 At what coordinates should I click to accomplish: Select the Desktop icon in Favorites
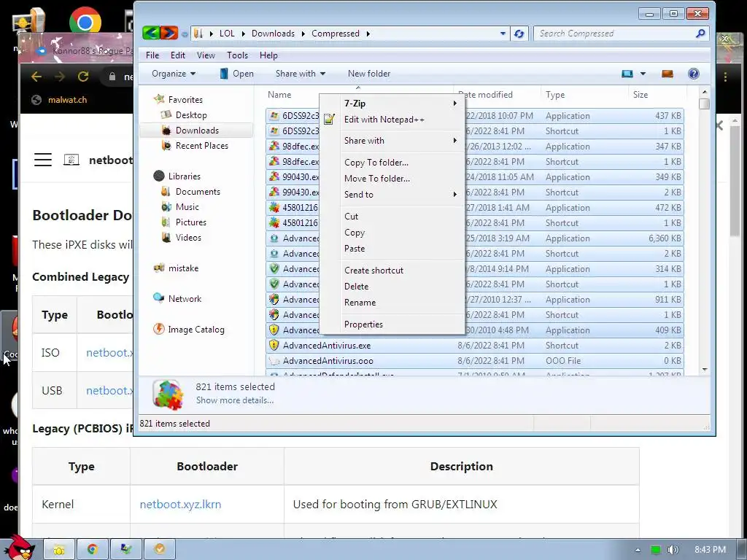pyautogui.click(x=166, y=114)
